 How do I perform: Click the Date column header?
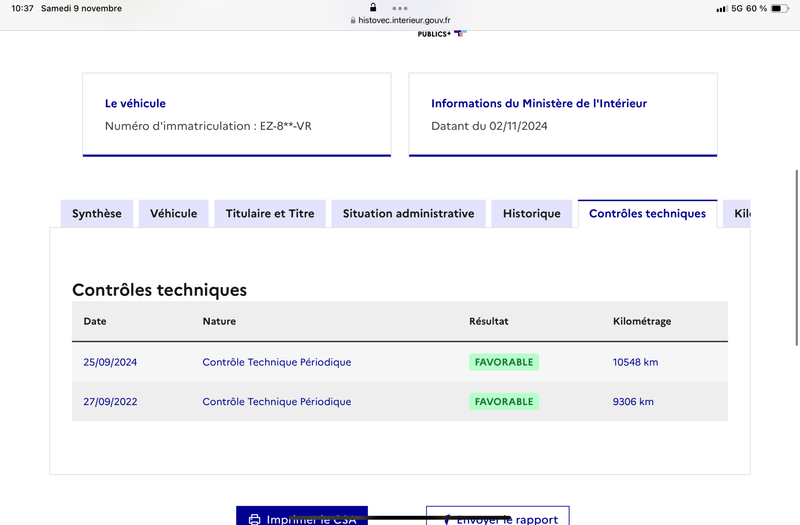(95, 321)
